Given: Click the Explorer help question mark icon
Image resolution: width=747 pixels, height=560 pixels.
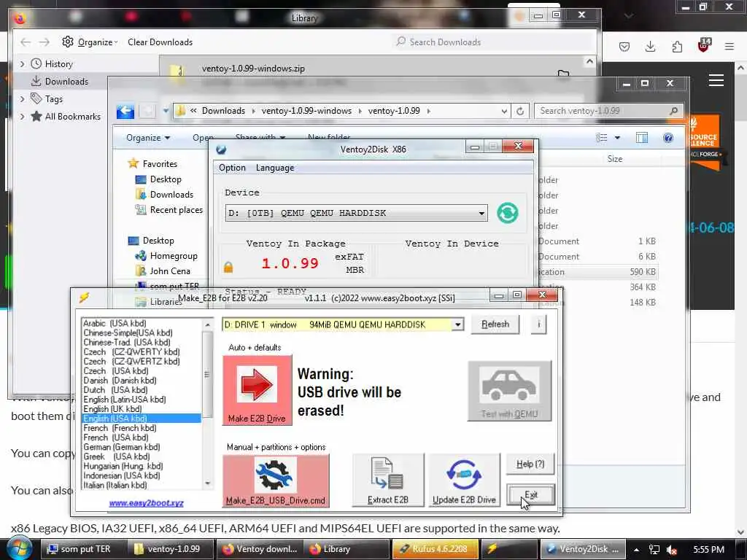Looking at the screenshot, I should coord(668,138).
